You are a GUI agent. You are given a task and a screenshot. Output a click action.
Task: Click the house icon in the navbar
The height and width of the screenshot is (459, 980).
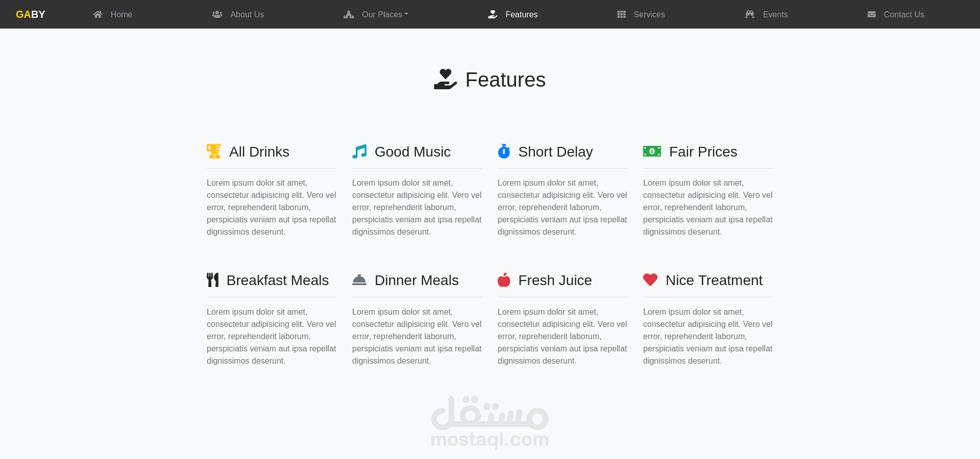coord(98,14)
